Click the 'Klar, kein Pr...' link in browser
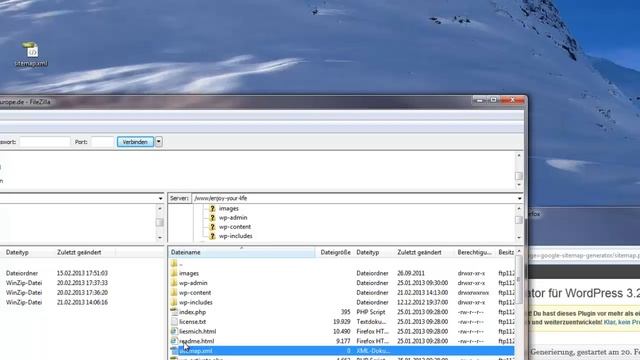The image size is (640, 360). [622, 322]
